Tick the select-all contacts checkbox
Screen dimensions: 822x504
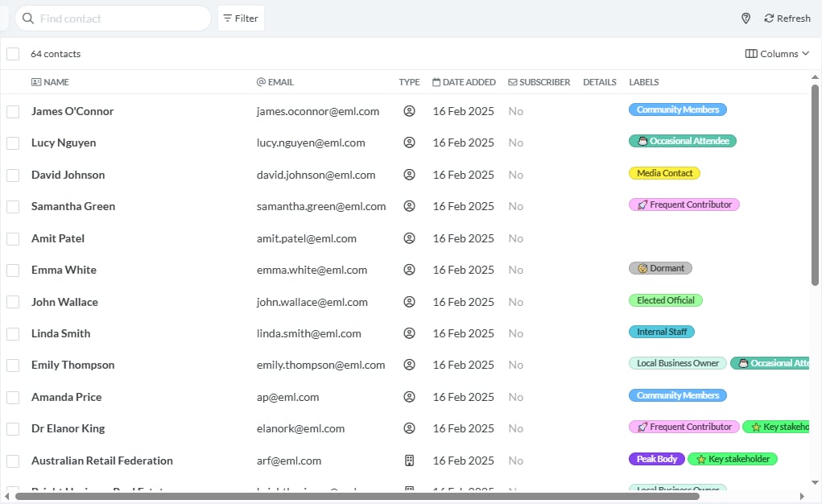click(13, 54)
